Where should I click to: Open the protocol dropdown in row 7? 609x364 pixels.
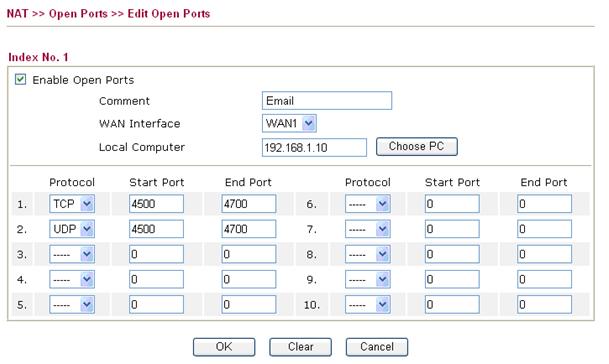368,229
